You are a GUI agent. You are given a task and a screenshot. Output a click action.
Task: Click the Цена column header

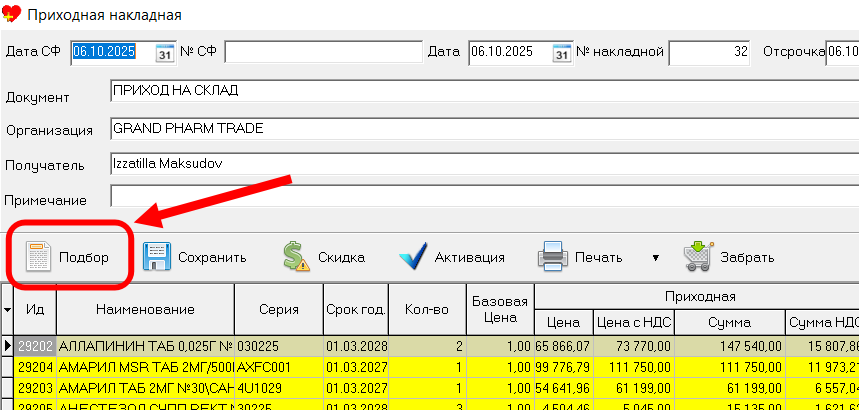pos(564,322)
